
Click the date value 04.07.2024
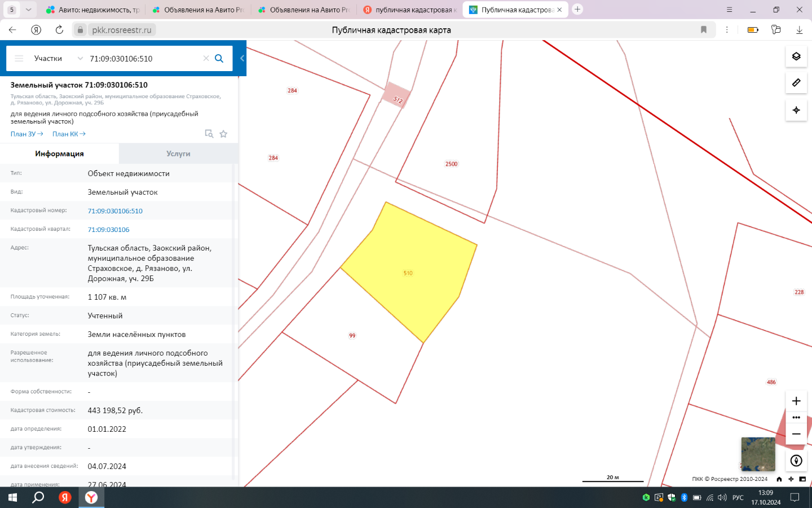pos(107,466)
